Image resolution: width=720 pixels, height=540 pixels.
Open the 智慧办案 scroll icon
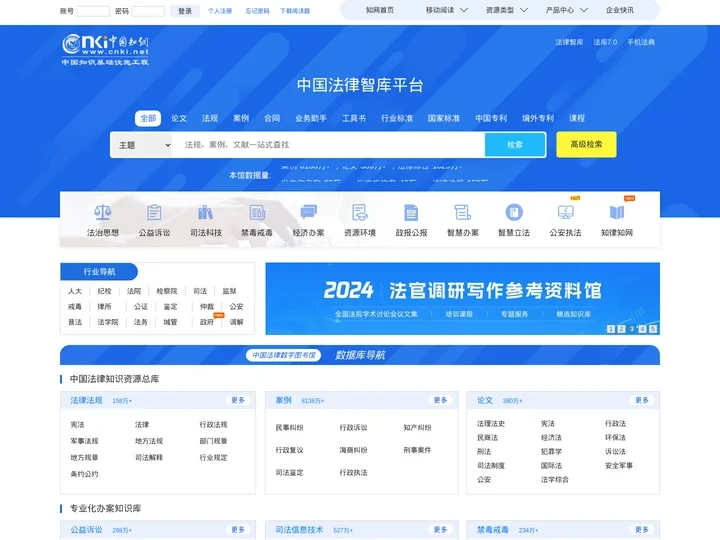click(x=462, y=213)
